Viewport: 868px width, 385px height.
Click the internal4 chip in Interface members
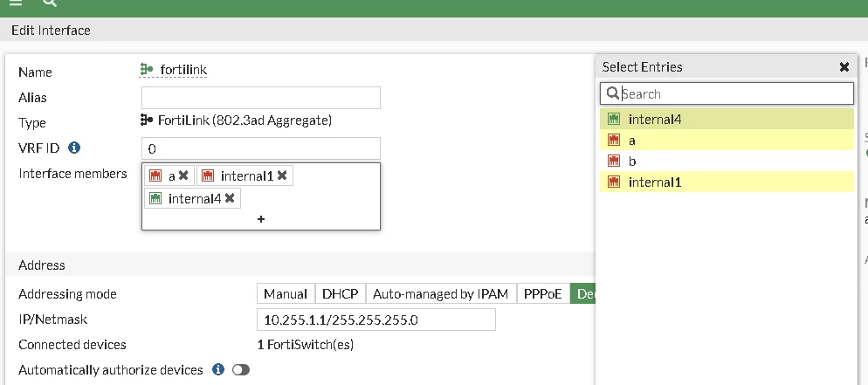(x=193, y=198)
